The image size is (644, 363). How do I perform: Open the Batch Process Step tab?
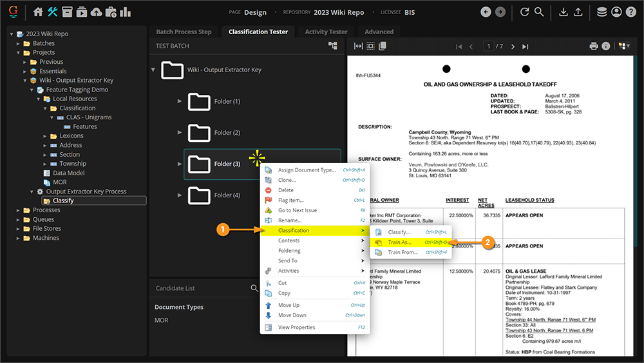coord(184,32)
